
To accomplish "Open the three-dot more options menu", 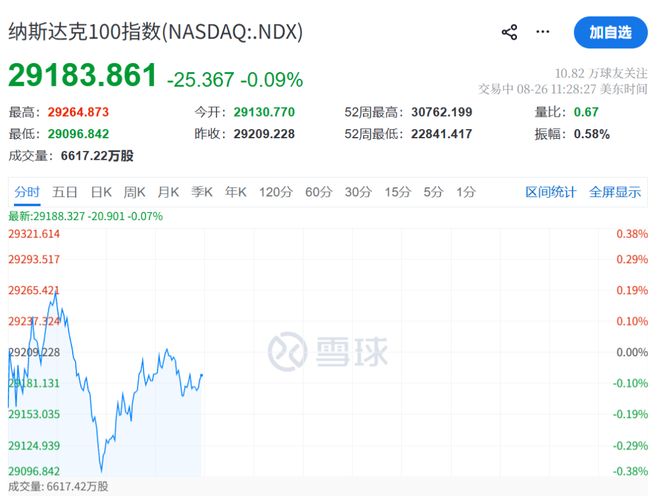I will pyautogui.click(x=543, y=32).
